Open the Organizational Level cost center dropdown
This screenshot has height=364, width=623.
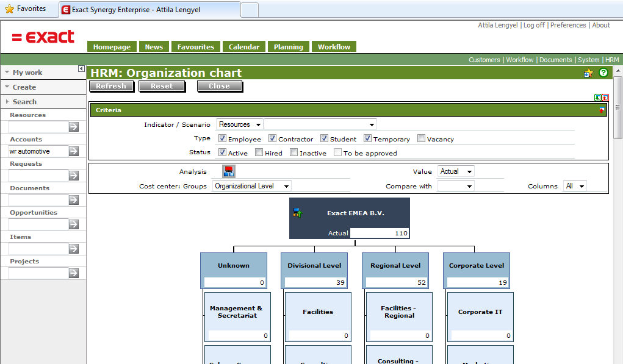(x=251, y=186)
